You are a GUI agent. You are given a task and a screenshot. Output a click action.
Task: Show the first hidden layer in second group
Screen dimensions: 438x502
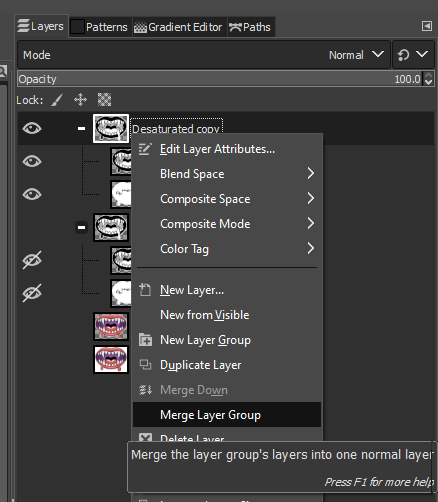coord(32,260)
